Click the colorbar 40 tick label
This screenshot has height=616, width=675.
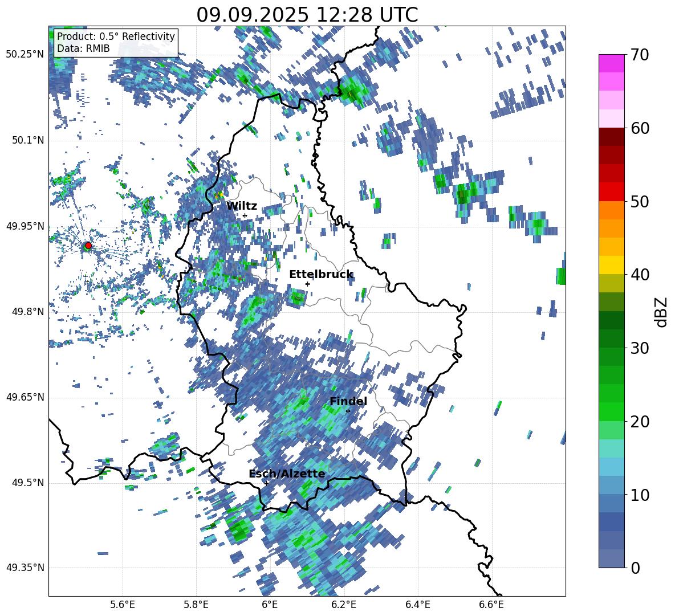pyautogui.click(x=640, y=275)
